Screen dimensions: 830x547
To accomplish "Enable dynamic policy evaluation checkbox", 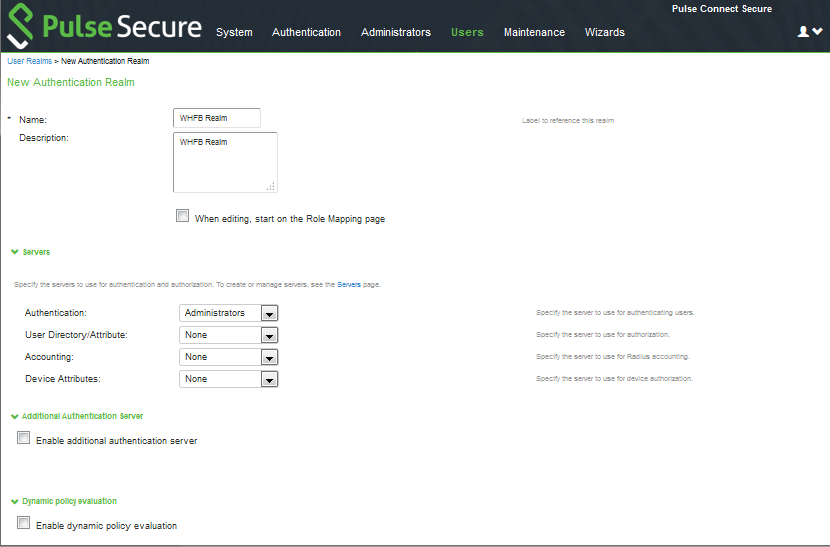I will pos(24,523).
